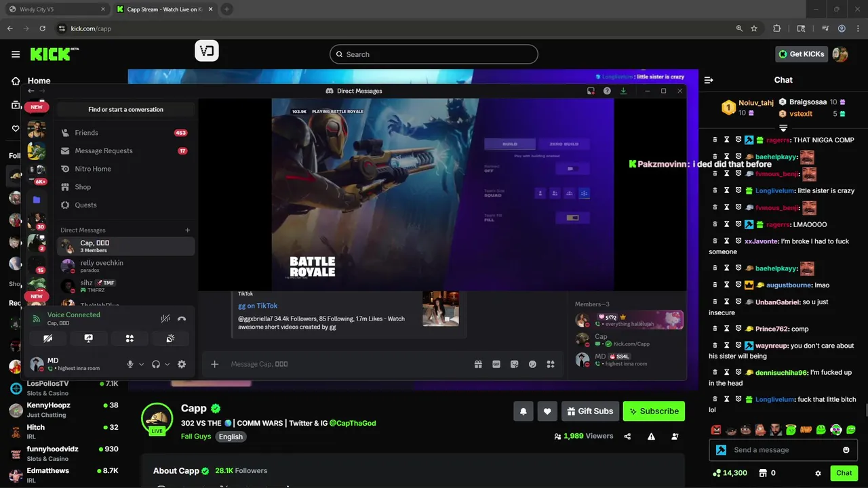Open the Cap group DM
This screenshot has height=488, width=868.
point(125,246)
